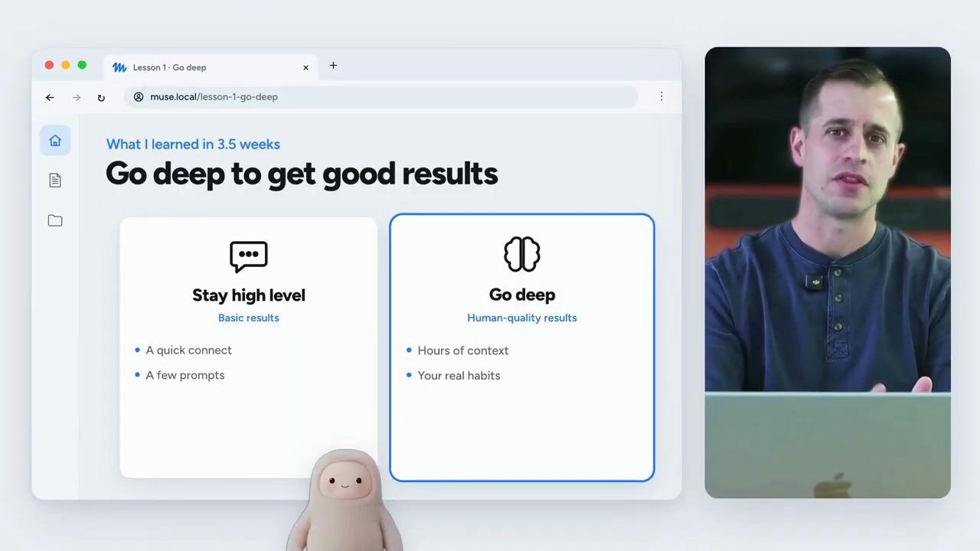Click the presenter video thumbnail

[828, 272]
